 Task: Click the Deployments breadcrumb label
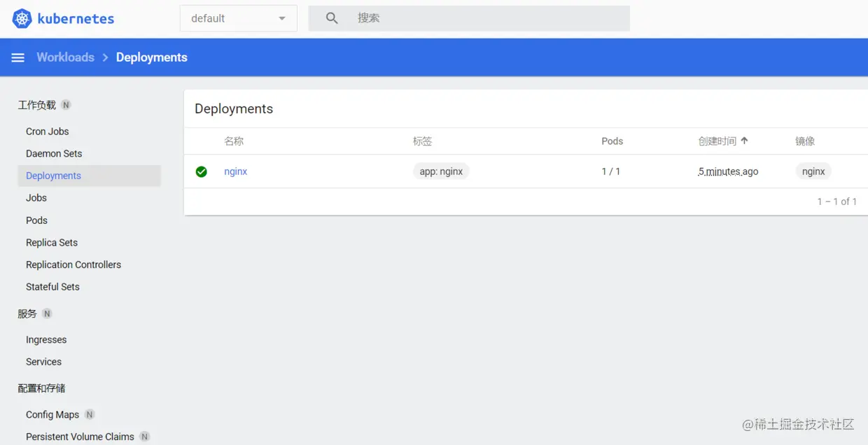(152, 57)
